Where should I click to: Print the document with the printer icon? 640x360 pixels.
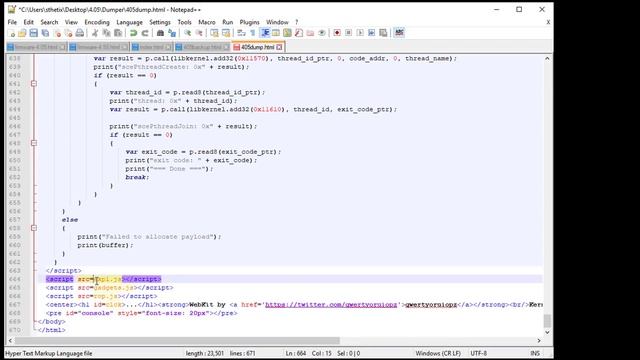tap(80, 33)
